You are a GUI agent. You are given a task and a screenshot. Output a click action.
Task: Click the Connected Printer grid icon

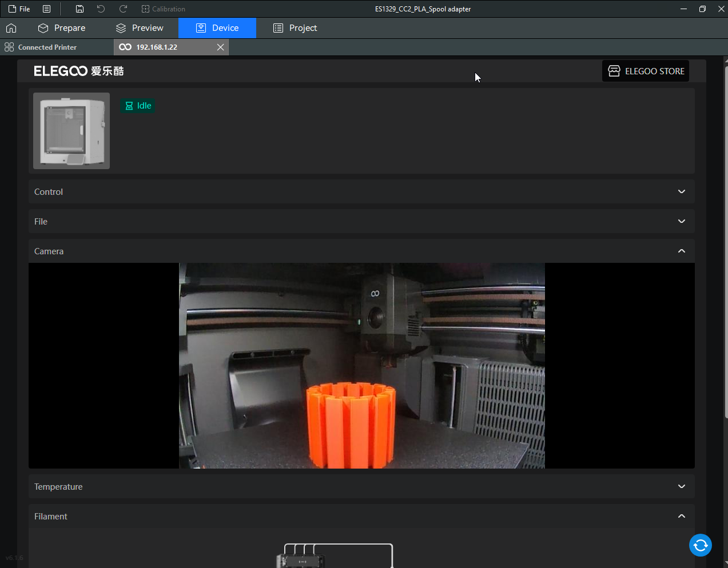(x=9, y=47)
